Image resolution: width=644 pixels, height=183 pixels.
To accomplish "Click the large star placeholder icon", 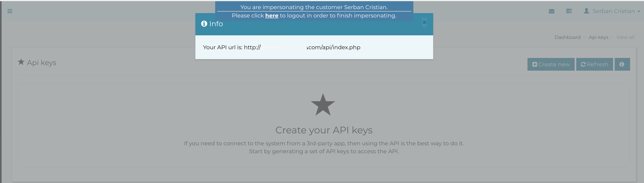I will point(323,105).
